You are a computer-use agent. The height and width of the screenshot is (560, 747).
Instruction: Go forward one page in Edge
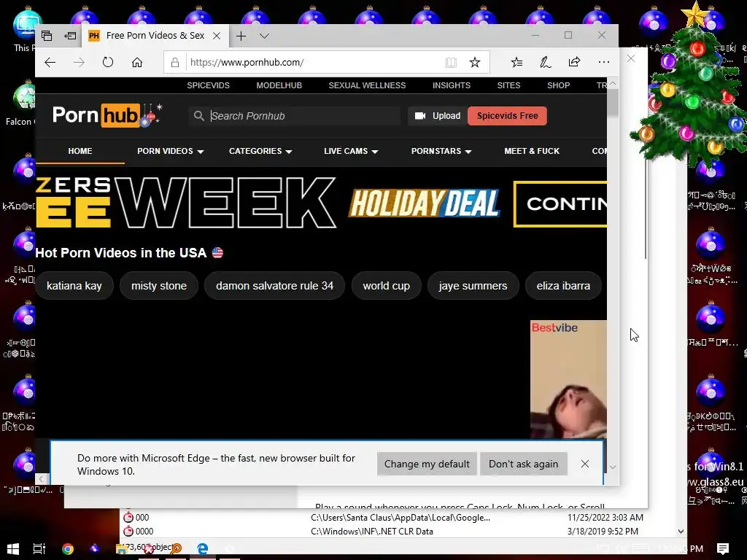(x=79, y=63)
